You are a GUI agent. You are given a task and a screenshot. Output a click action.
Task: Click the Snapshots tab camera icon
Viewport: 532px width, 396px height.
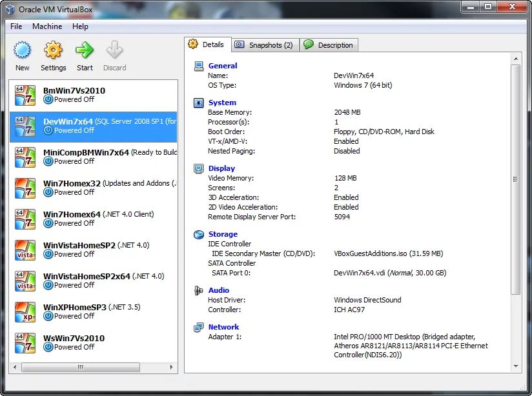click(239, 45)
